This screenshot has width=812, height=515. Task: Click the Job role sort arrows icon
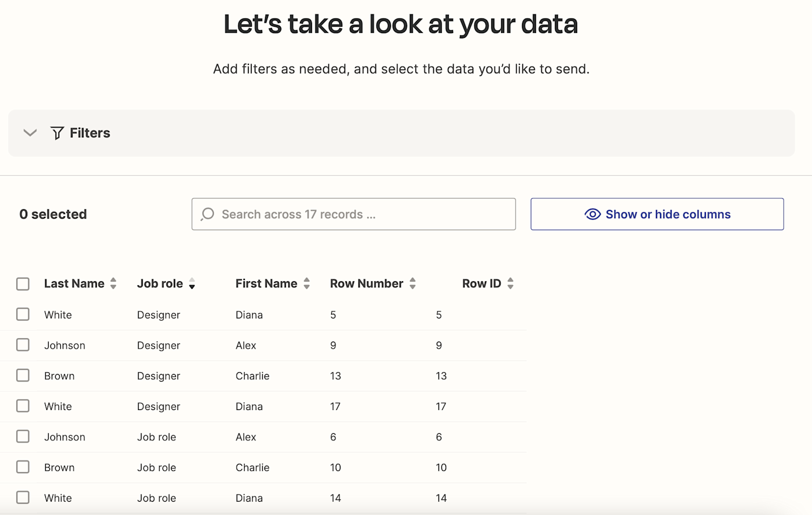point(192,284)
